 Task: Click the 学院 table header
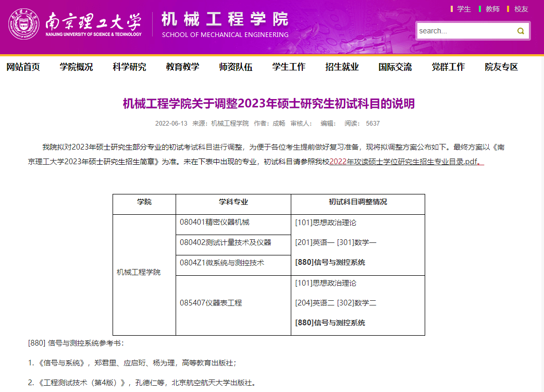(x=144, y=202)
